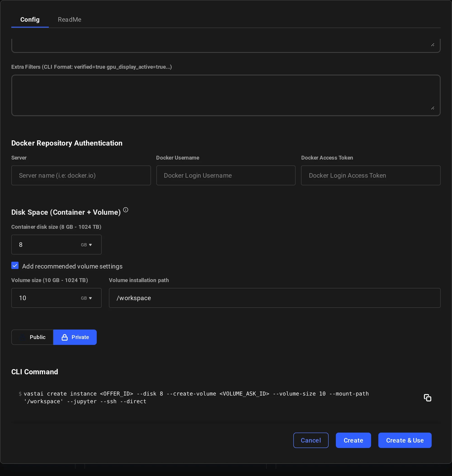Screen dimensions: 452x476
Task: Click the Docker Login Username field
Action: tap(226, 175)
